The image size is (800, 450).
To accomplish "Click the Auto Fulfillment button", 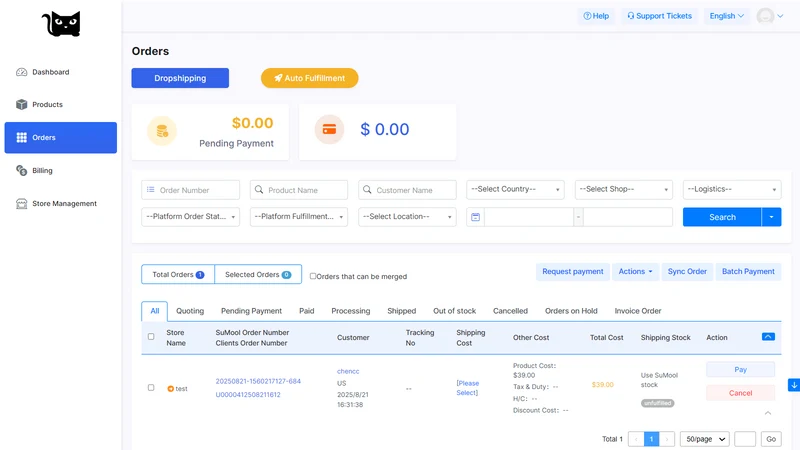I will point(310,78).
